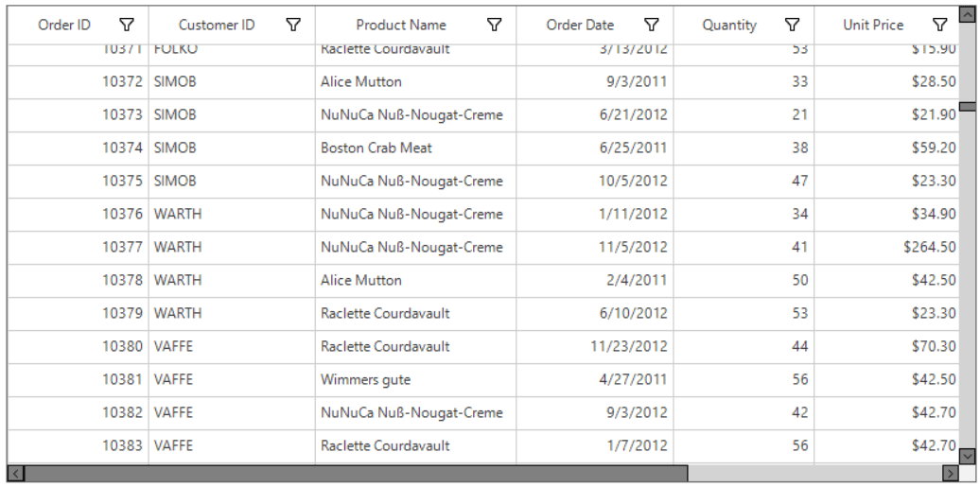Screen dimensions: 980x487
Task: Select VAFFE customer cell in row 10380
Action: click(232, 347)
